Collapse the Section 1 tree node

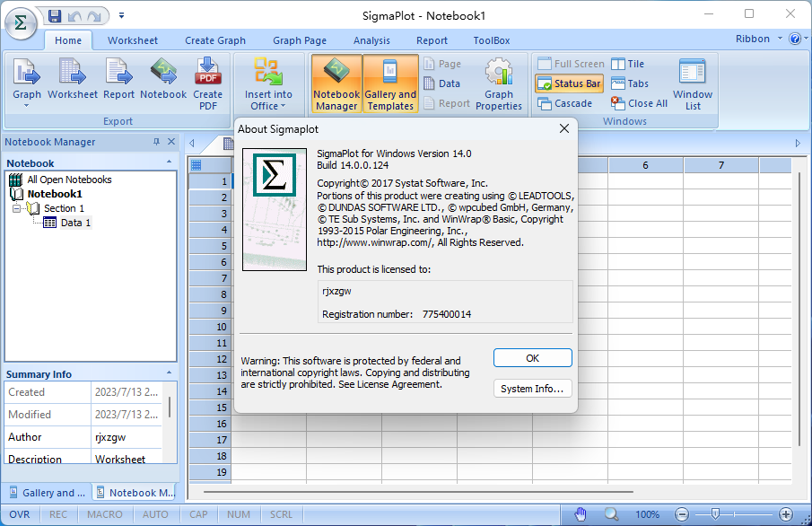[x=16, y=208]
